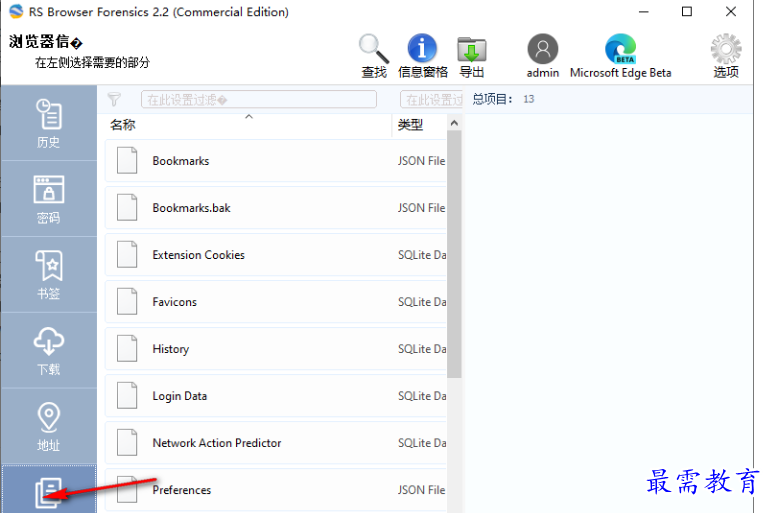Screen dimensions: 768x513
Task: Open the 选项 options gear
Action: tap(726, 56)
